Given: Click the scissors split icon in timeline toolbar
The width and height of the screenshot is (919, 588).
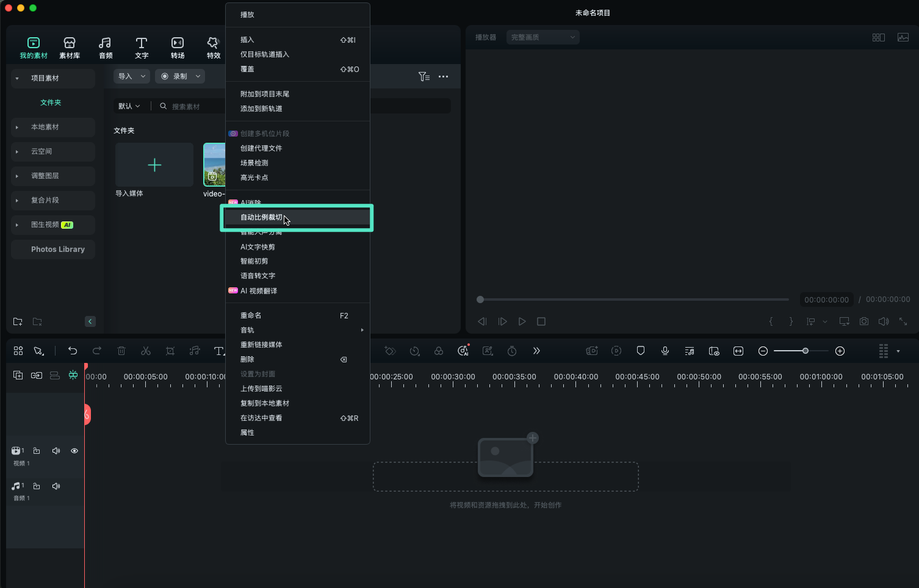Looking at the screenshot, I should 145,351.
